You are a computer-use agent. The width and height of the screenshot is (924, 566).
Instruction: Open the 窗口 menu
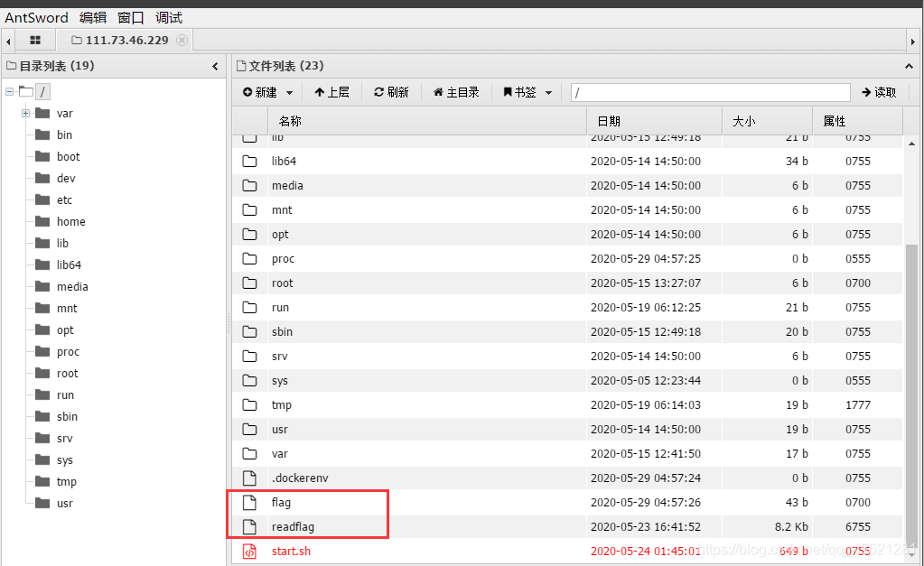131,18
